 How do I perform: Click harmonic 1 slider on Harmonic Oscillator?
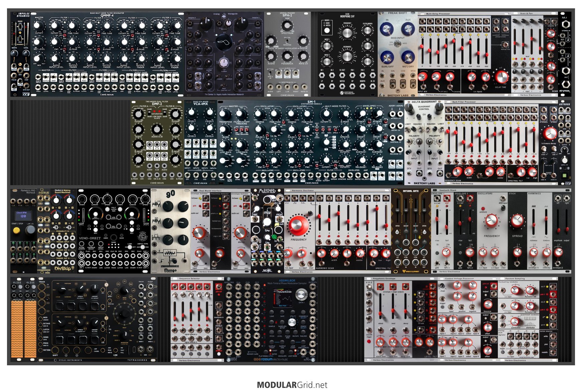click(320, 217)
